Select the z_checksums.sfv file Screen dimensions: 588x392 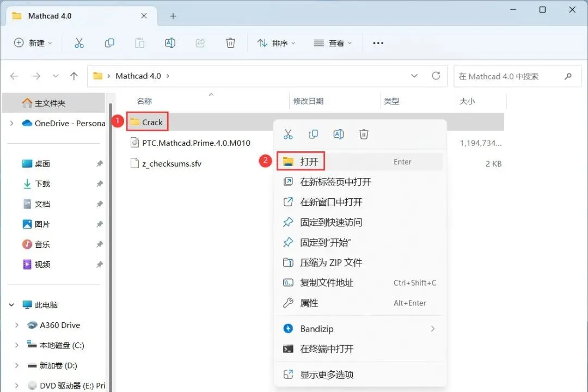pyautogui.click(x=166, y=163)
